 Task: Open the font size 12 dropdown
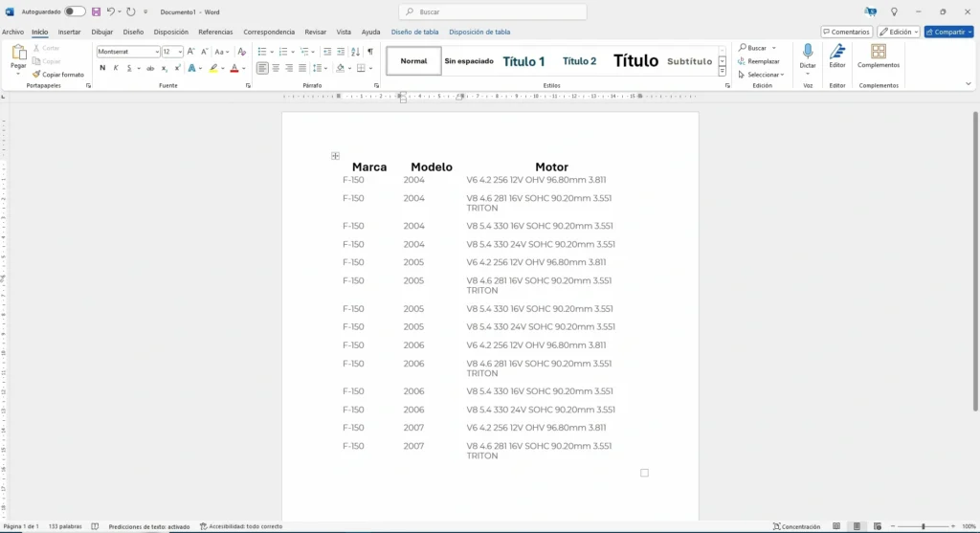click(x=179, y=52)
